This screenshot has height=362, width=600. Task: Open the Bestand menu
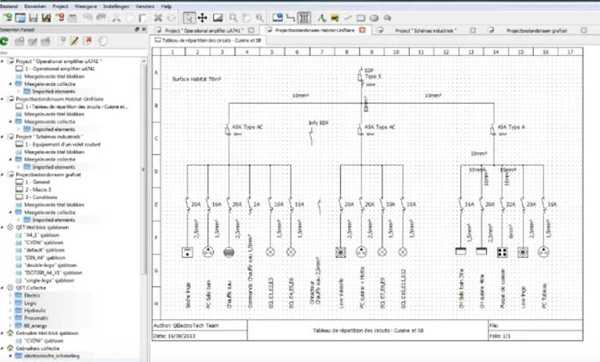click(x=8, y=6)
